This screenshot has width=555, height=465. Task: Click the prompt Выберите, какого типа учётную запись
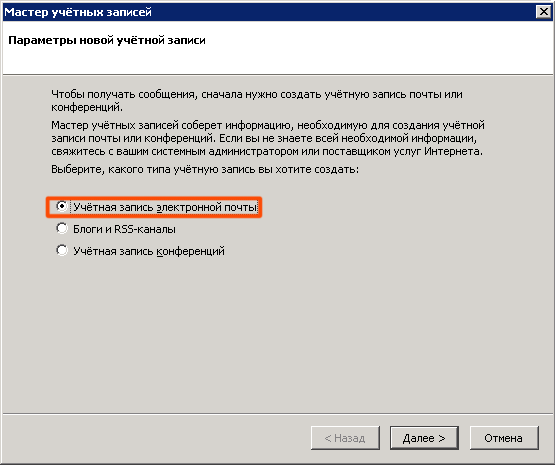tap(205, 170)
